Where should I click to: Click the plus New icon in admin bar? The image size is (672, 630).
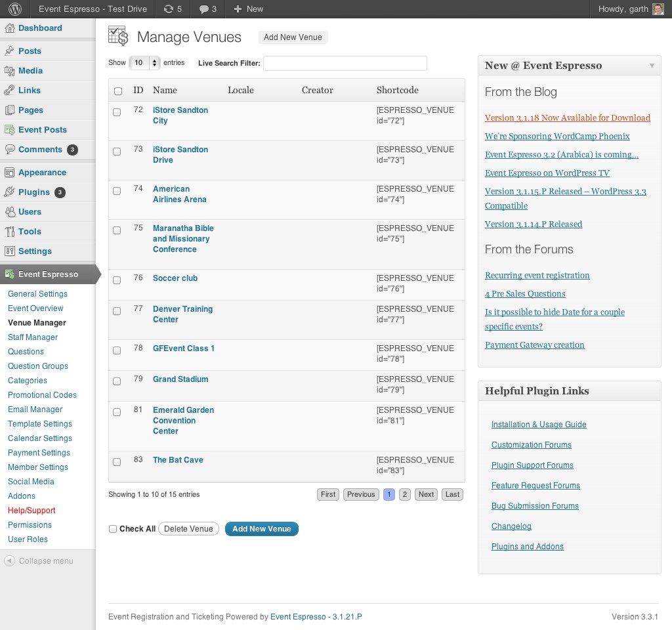click(x=238, y=9)
